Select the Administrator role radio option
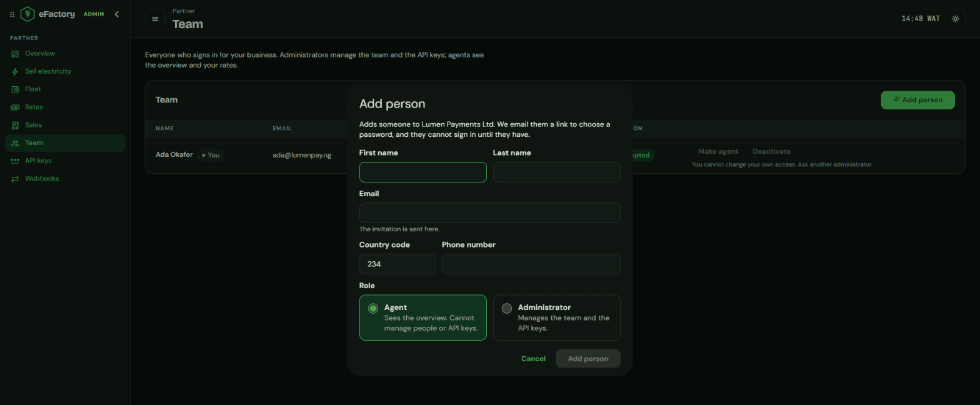 click(x=557, y=317)
